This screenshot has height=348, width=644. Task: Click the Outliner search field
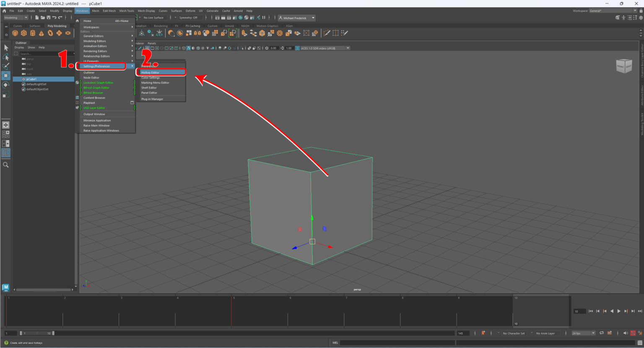pos(46,54)
